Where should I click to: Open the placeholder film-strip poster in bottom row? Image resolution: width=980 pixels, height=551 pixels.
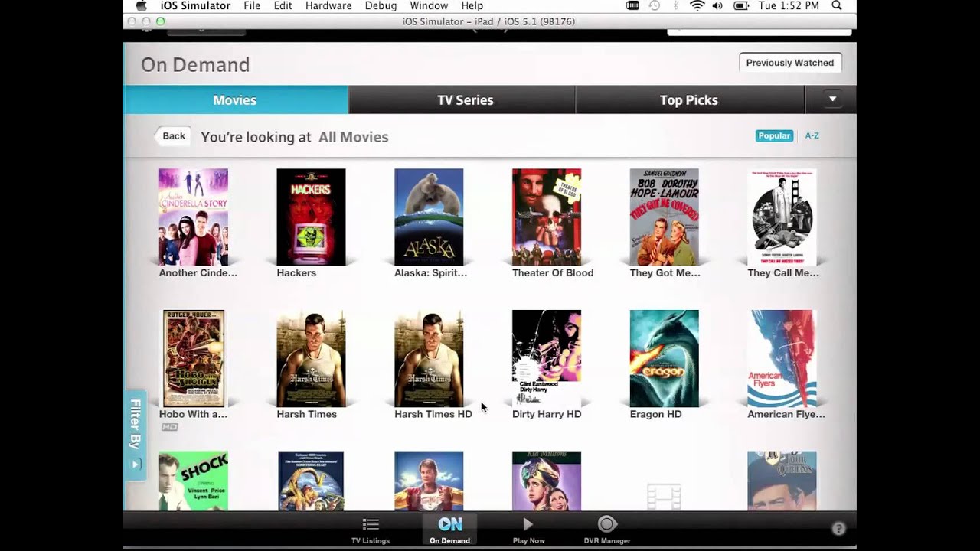[664, 496]
